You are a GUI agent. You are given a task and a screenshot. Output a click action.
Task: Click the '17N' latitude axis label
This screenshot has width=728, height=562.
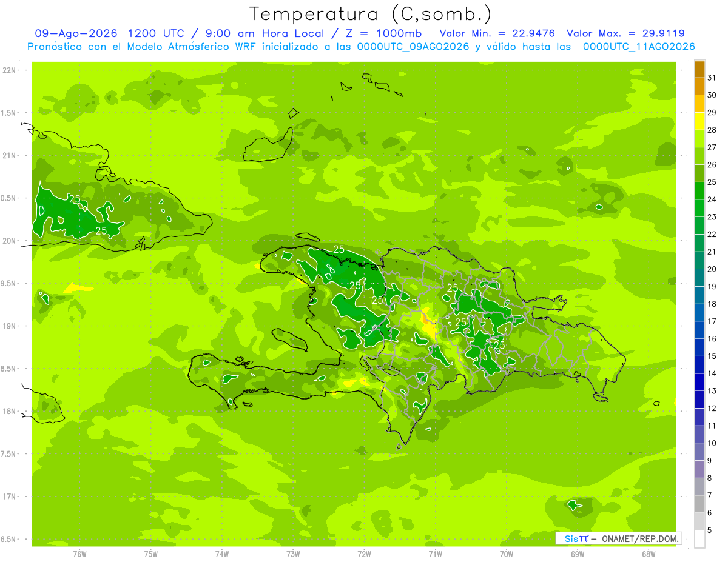point(10,497)
